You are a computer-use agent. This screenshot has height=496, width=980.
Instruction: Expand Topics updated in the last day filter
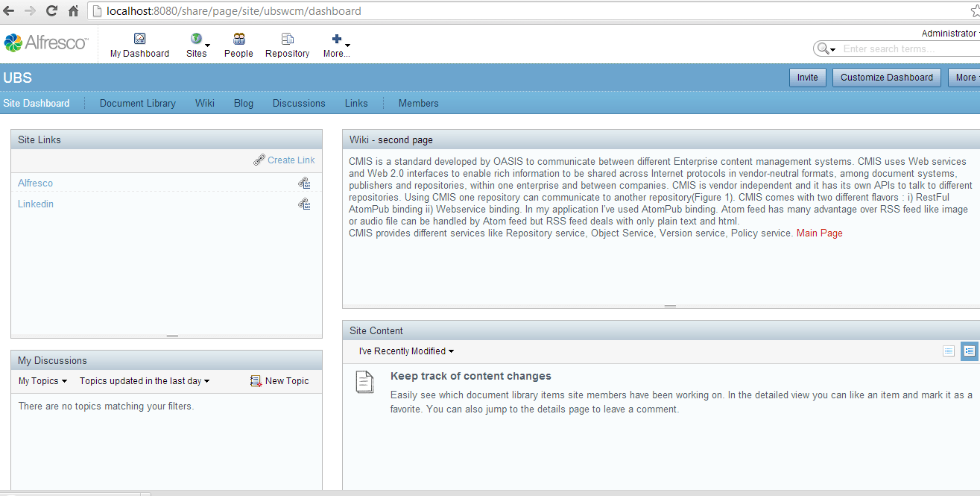(145, 381)
